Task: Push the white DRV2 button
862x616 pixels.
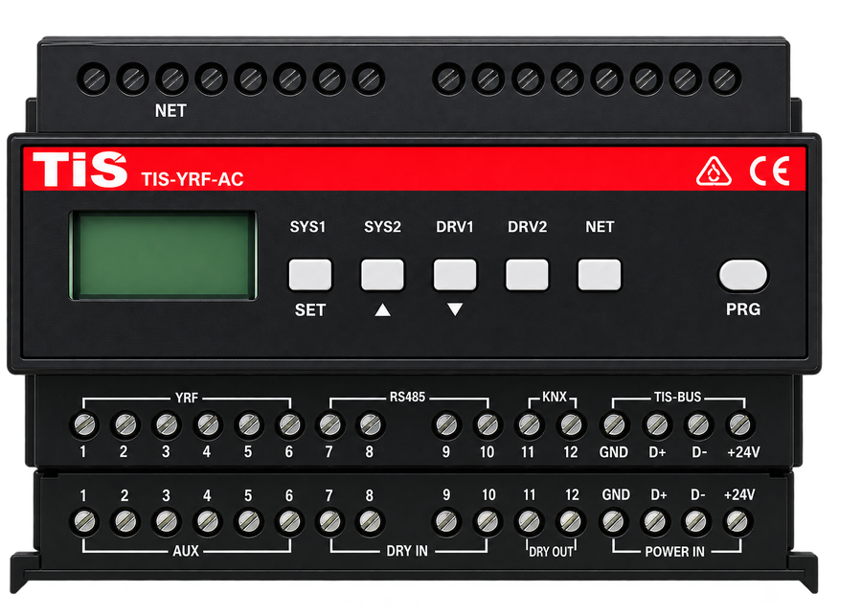Action: (527, 274)
